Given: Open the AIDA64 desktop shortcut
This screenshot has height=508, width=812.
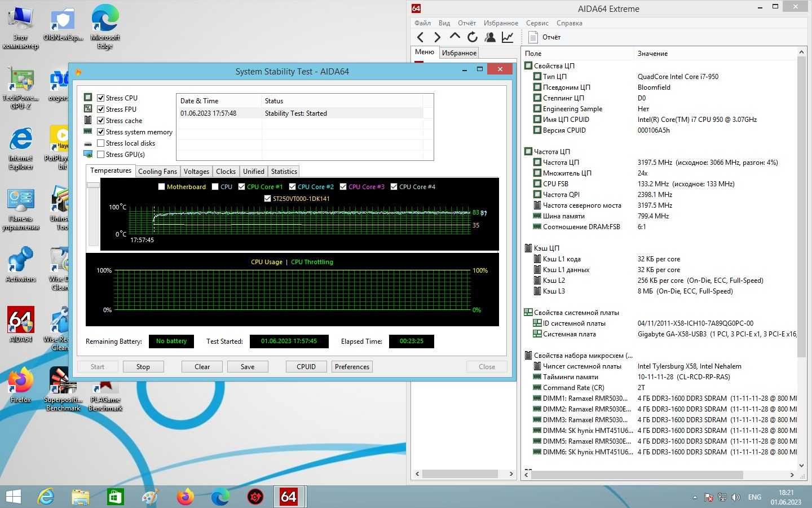Looking at the screenshot, I should [21, 325].
